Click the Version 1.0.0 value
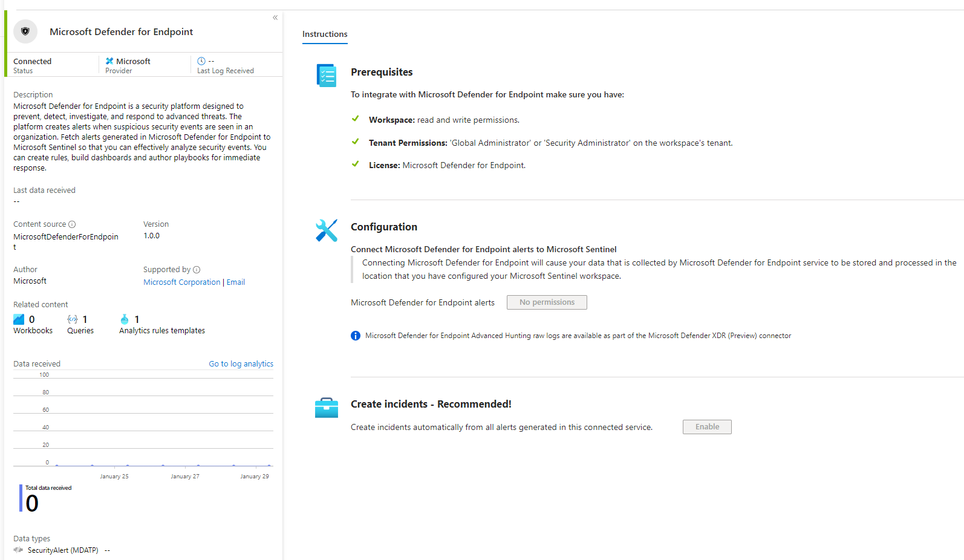 152,236
